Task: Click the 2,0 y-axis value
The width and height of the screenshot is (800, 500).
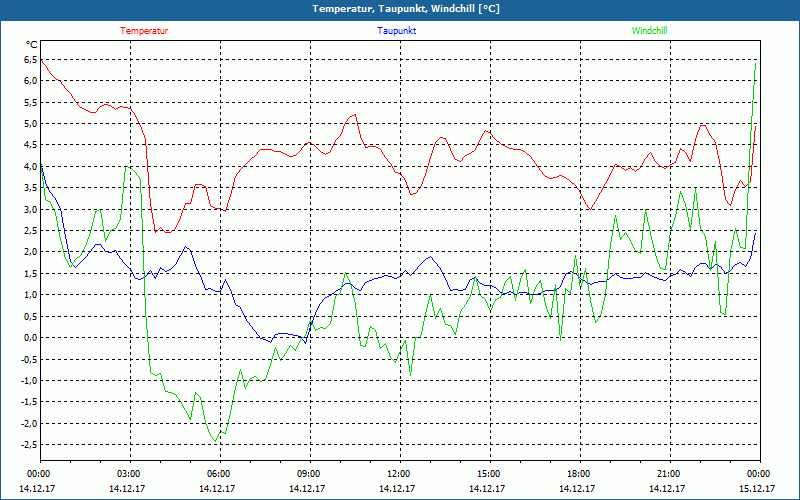Action: 31,252
